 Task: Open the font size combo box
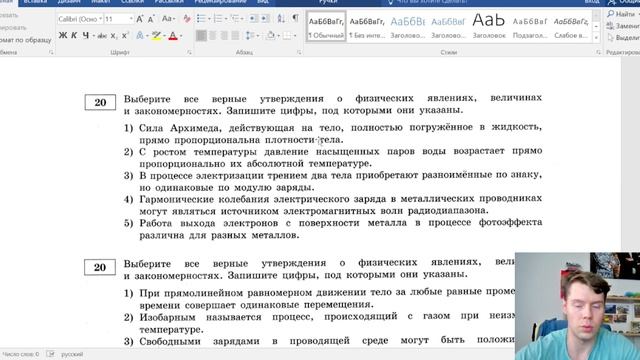pos(119,19)
